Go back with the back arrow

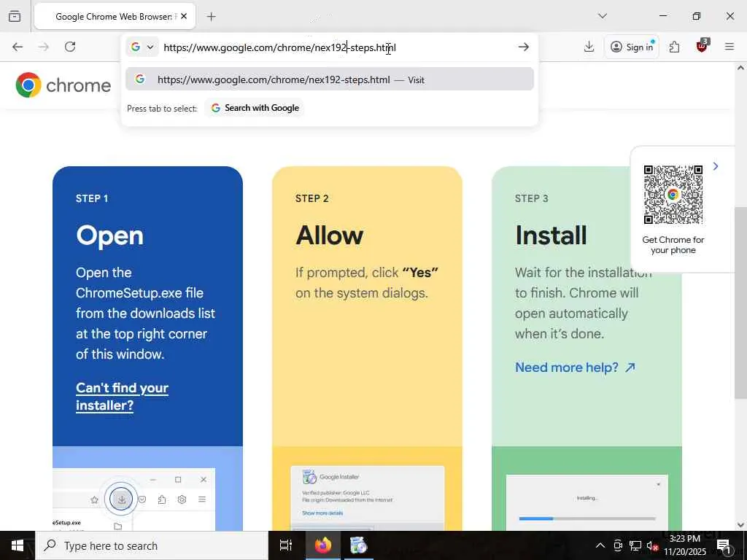[x=18, y=47]
